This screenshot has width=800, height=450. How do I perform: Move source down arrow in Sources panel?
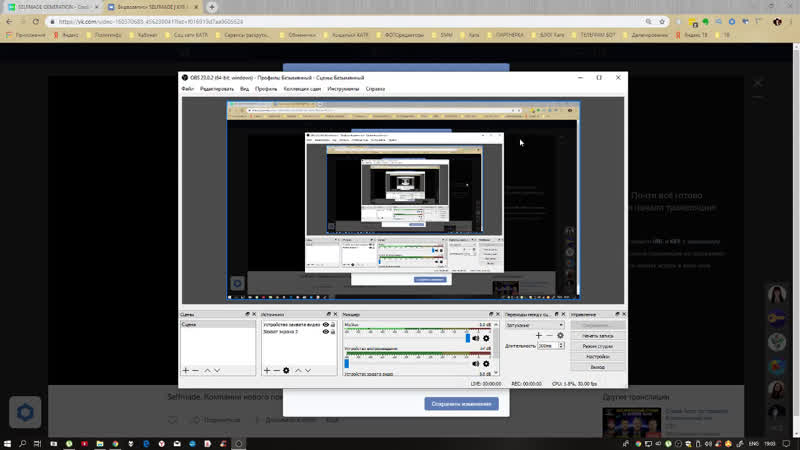[x=308, y=370]
